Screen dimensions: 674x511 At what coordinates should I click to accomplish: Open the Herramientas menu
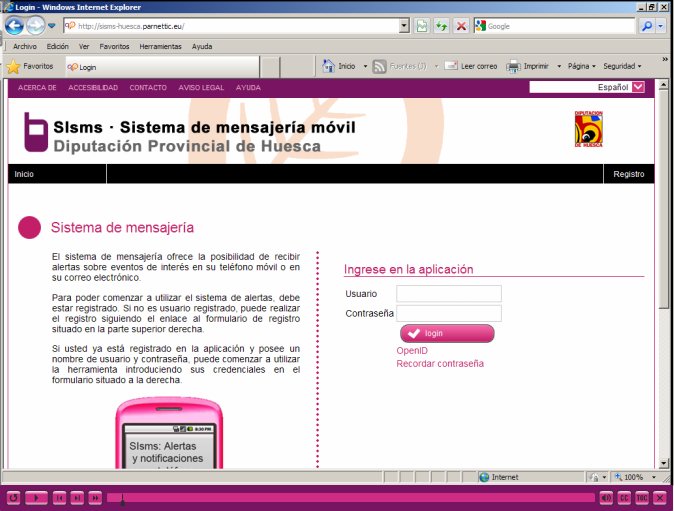pos(160,46)
